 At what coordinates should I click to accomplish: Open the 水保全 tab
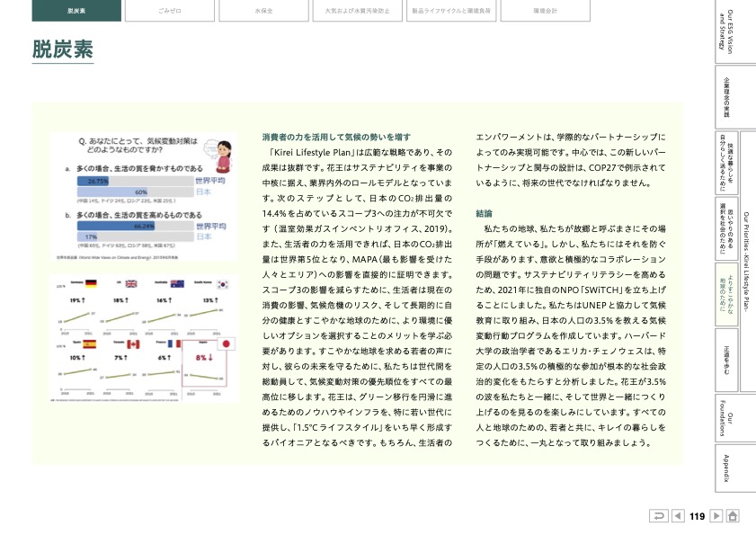261,11
